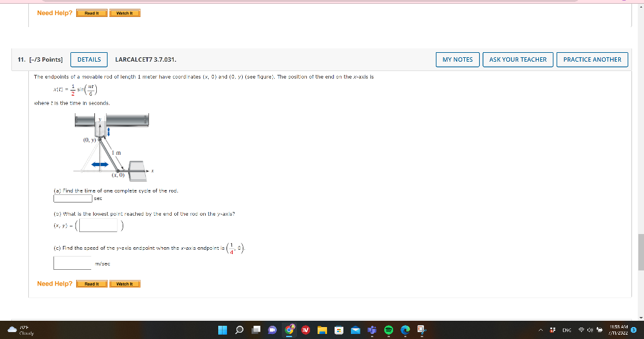Click the DETAILS button for question 11
The height and width of the screenshot is (339, 644).
(89, 60)
